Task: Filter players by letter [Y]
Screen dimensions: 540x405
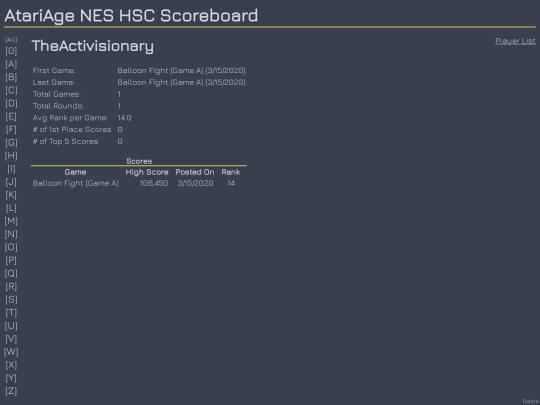Action: click(11, 378)
